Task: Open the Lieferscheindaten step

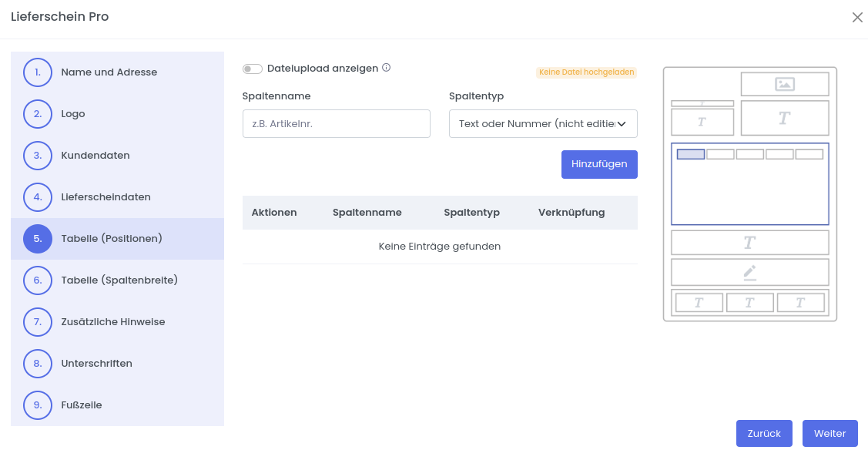Action: pyautogui.click(x=106, y=197)
